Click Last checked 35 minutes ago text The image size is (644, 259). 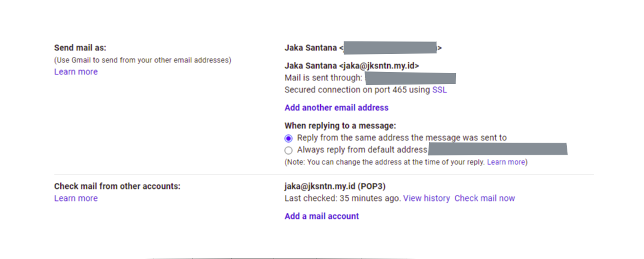342,198
